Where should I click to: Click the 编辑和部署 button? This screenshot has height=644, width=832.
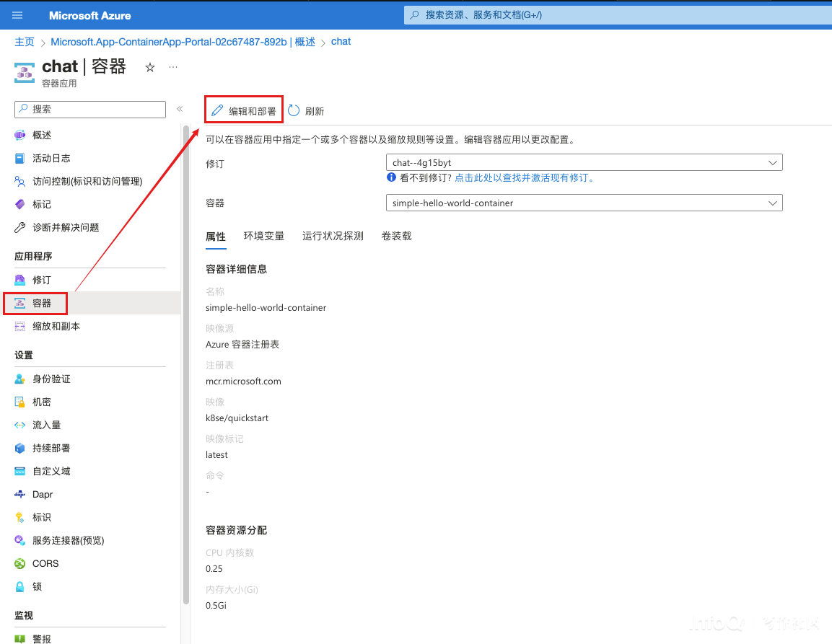(x=244, y=111)
